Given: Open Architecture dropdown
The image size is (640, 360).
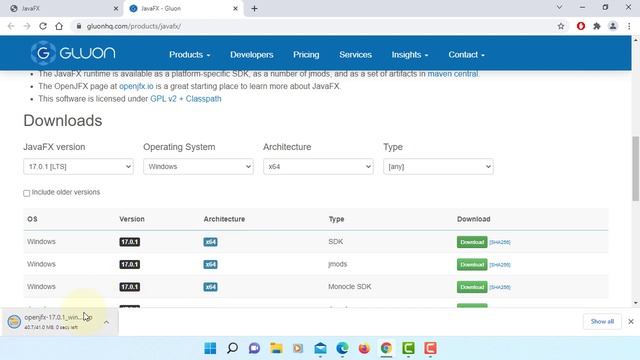Looking at the screenshot, I should (x=318, y=167).
